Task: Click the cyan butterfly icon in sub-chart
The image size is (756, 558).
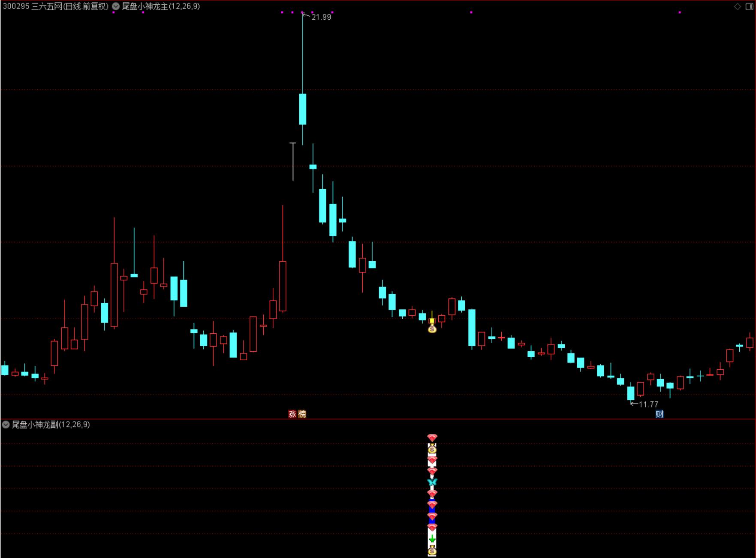Action: coord(432,483)
